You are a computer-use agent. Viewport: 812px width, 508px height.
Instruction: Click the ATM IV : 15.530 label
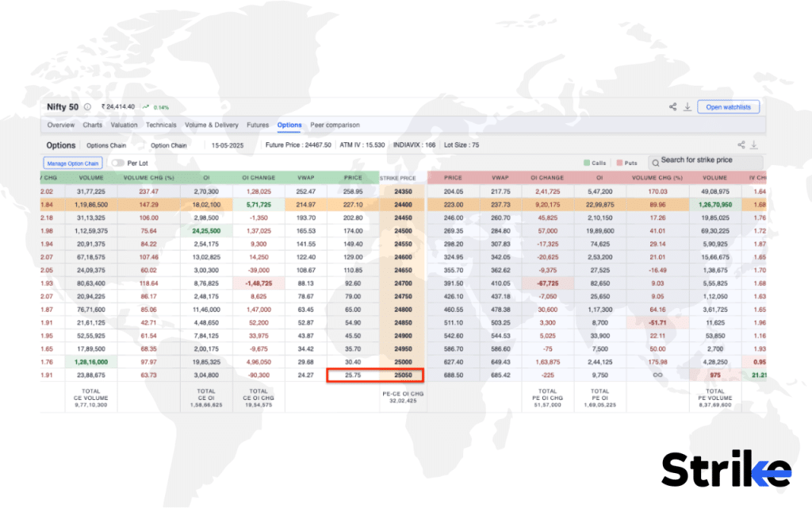pos(362,145)
